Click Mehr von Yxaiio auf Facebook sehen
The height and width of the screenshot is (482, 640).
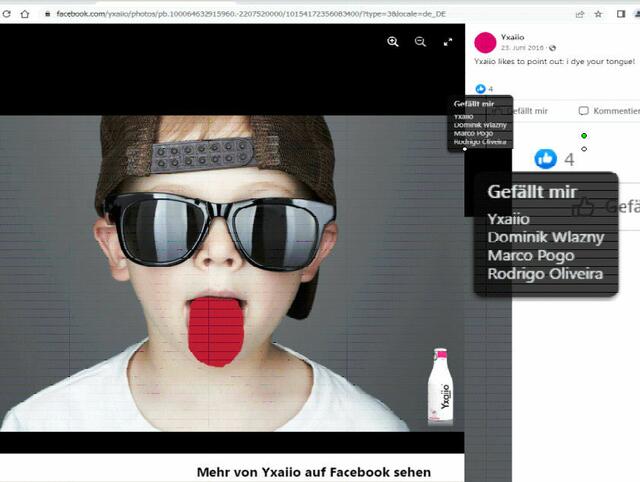click(313, 472)
